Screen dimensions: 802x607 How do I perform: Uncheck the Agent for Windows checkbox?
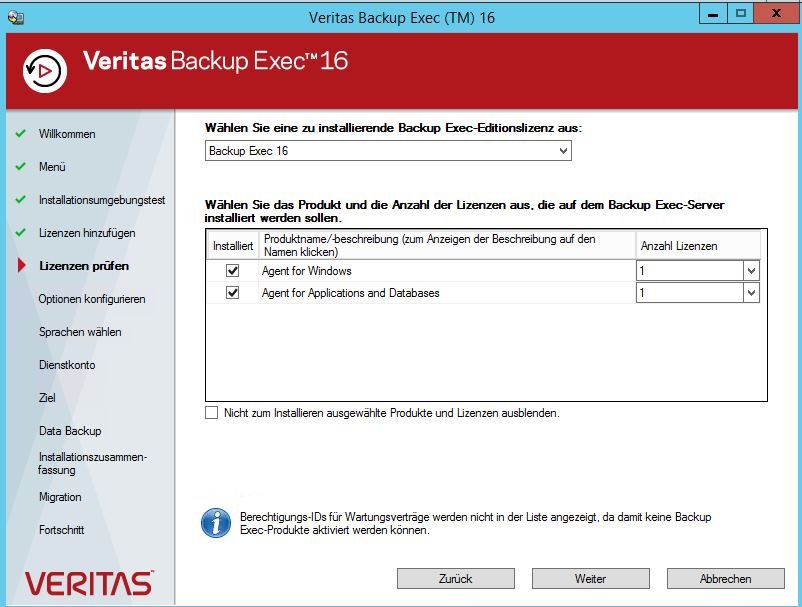point(233,271)
